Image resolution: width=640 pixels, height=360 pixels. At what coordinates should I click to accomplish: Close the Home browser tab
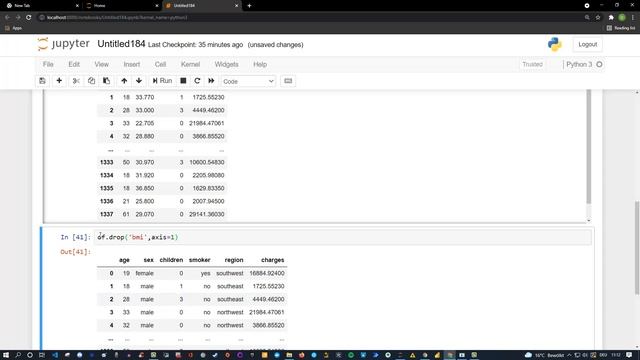coord(157,6)
